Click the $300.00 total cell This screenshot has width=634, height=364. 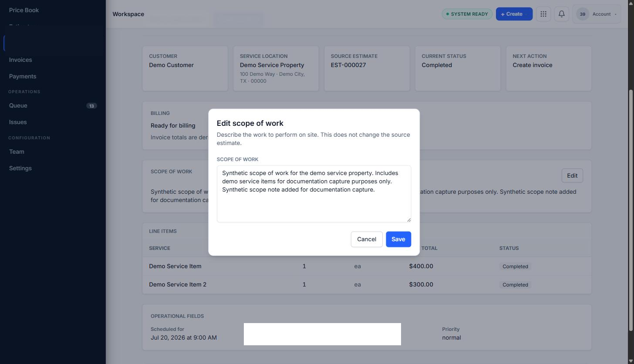click(421, 284)
